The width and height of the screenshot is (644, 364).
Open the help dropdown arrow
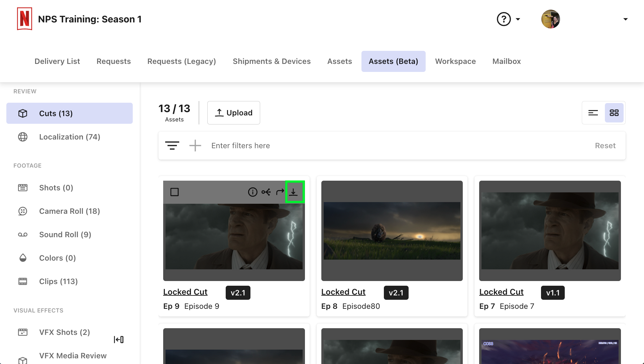[x=518, y=19]
